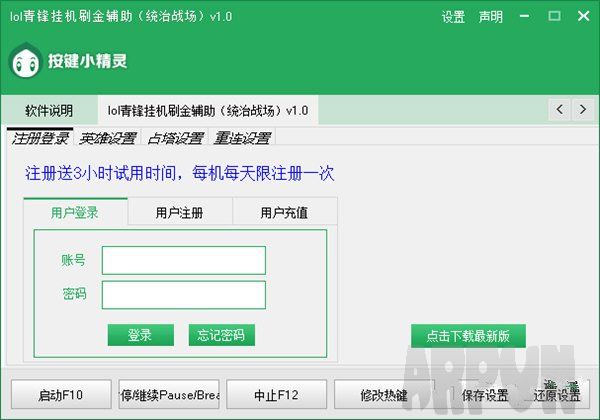Switch to the 软件说明 tab
Image resolution: width=600 pixels, height=420 pixels.
(49, 110)
